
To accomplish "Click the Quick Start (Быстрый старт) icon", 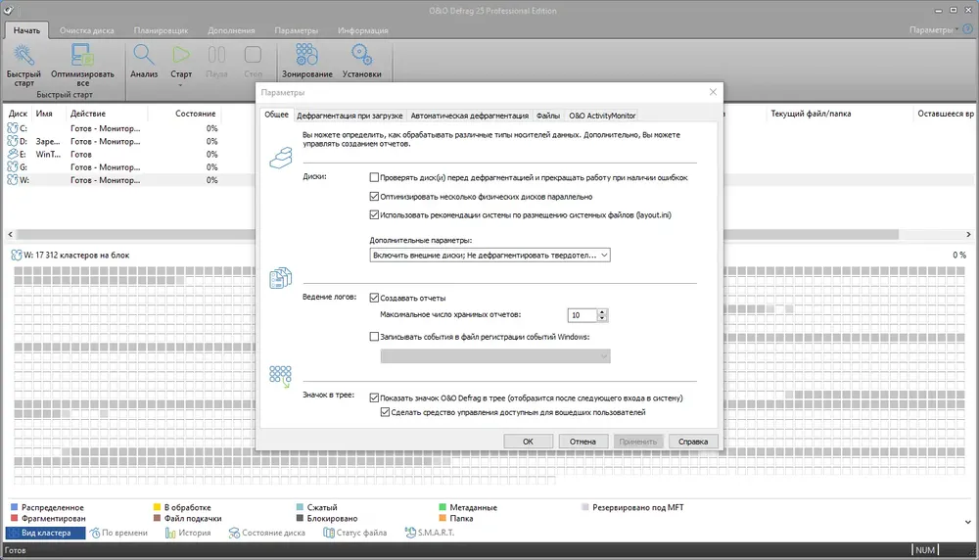I will [x=23, y=56].
